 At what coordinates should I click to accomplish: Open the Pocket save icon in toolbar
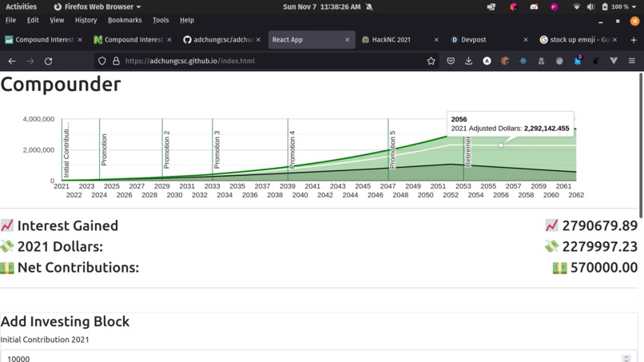[451, 61]
